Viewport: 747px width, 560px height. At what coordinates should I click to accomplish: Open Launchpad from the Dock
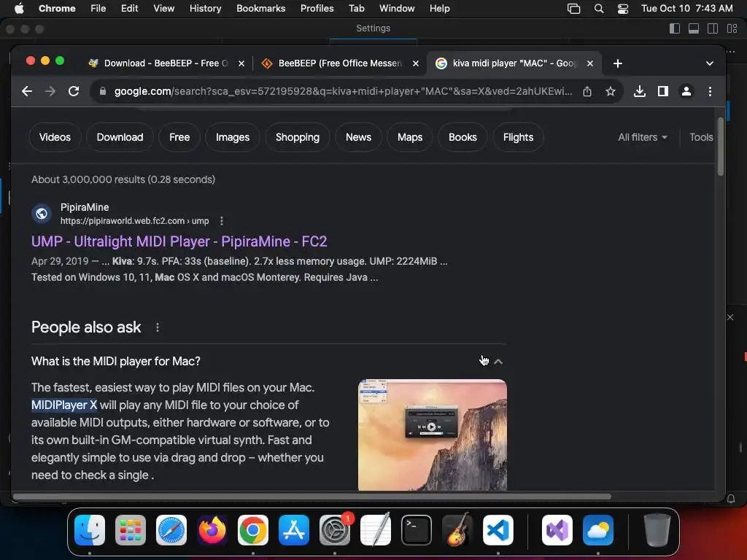point(131,530)
